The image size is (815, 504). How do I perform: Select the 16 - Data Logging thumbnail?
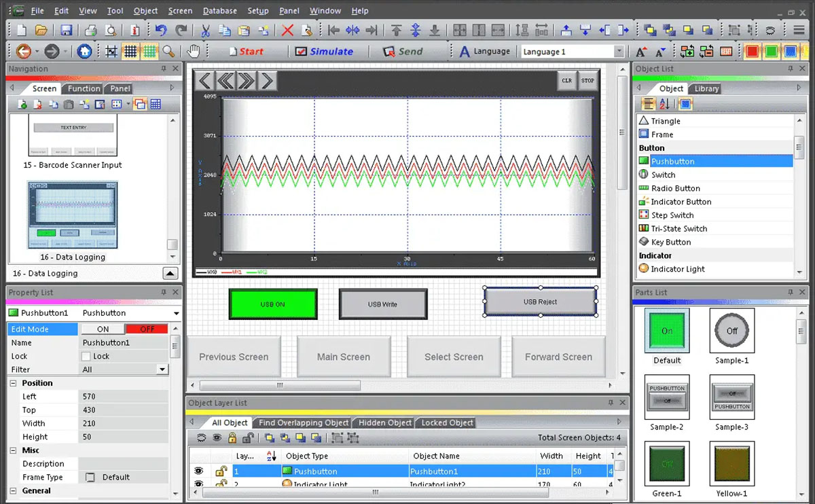pyautogui.click(x=73, y=215)
